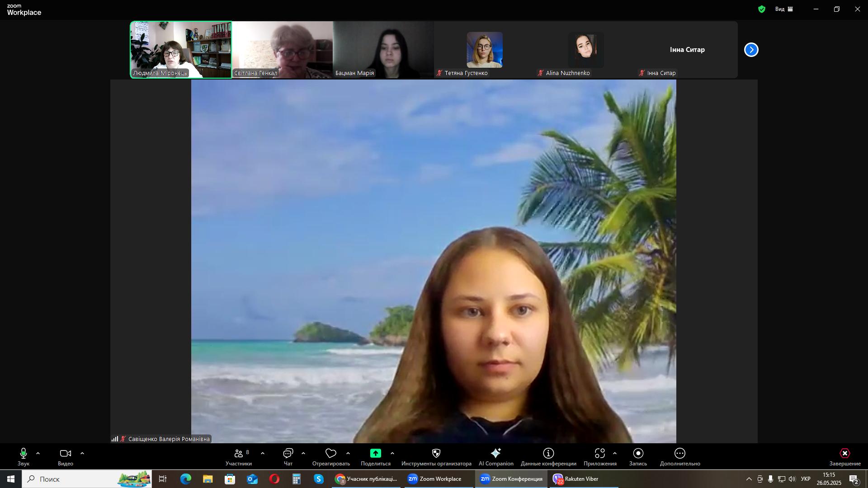Show hidden system tray icons
This screenshot has width=868, height=488.
click(749, 479)
